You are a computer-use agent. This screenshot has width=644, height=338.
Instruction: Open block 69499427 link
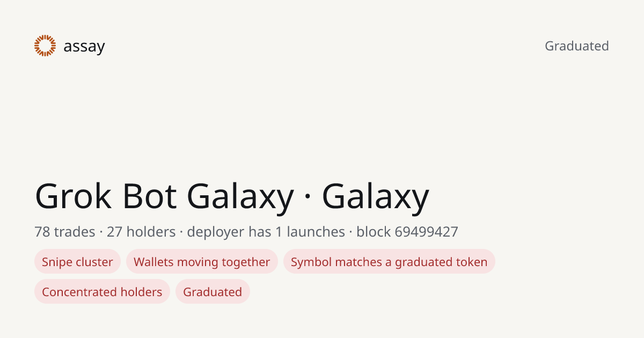407,232
